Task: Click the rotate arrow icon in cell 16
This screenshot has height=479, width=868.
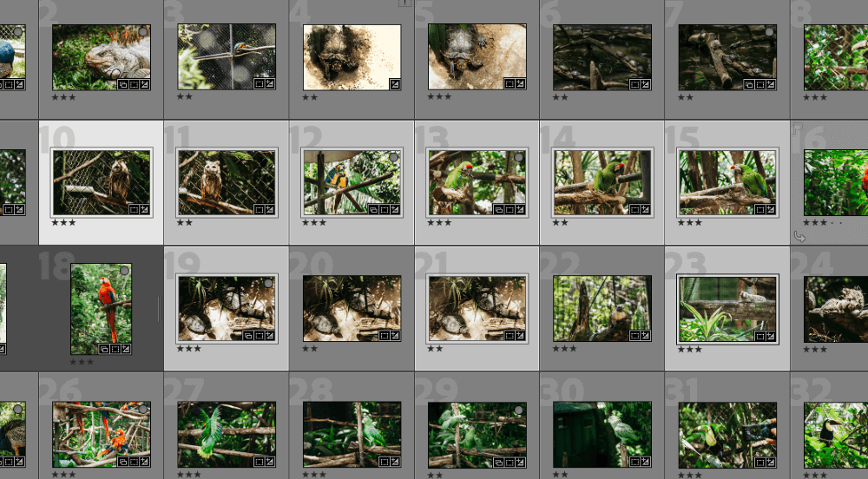Action: [799, 237]
